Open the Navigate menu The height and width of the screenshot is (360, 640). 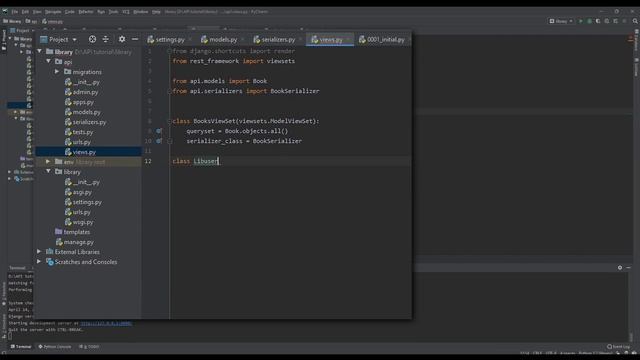coord(53,12)
